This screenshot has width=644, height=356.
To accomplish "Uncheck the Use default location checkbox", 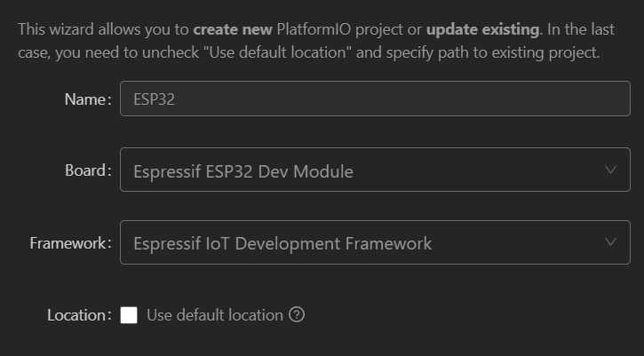I will coord(129,315).
